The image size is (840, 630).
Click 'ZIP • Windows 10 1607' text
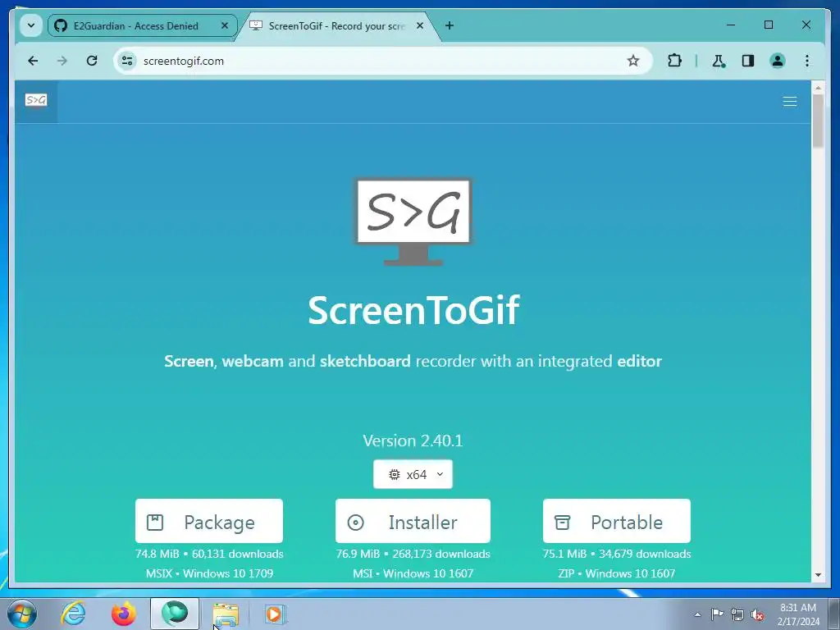[x=617, y=573]
